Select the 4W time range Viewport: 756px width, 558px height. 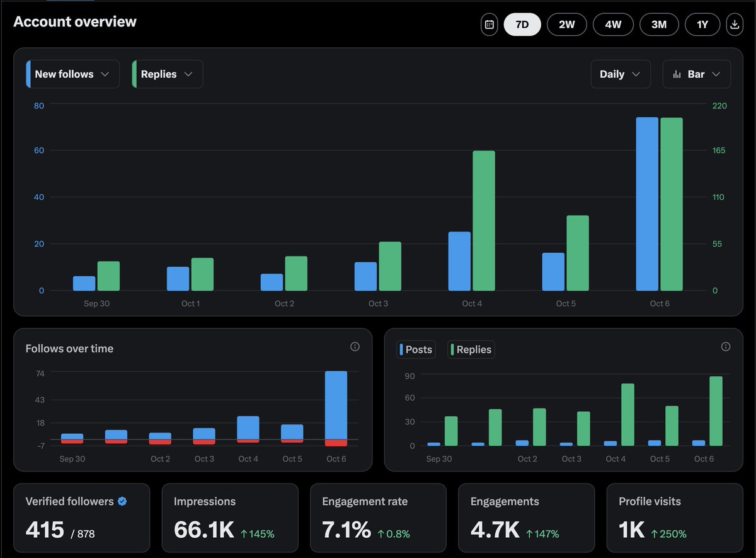coord(613,25)
